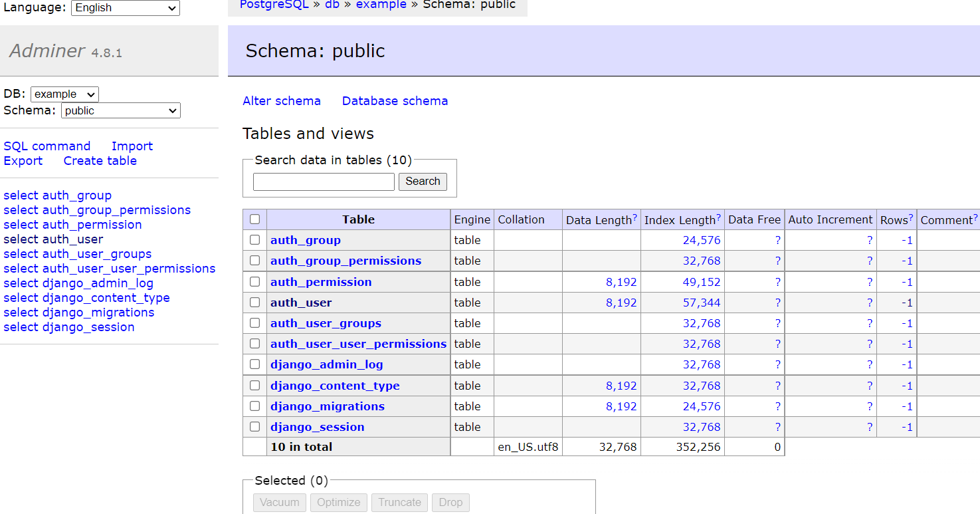This screenshot has width=980, height=514.
Task: Click the Data Length help question mark
Action: coord(635,217)
